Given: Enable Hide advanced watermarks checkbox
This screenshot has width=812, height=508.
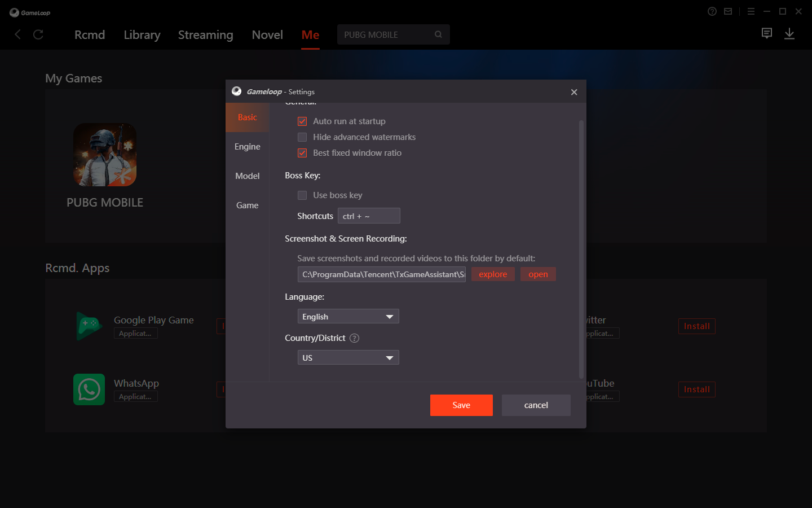Looking at the screenshot, I should click(302, 137).
